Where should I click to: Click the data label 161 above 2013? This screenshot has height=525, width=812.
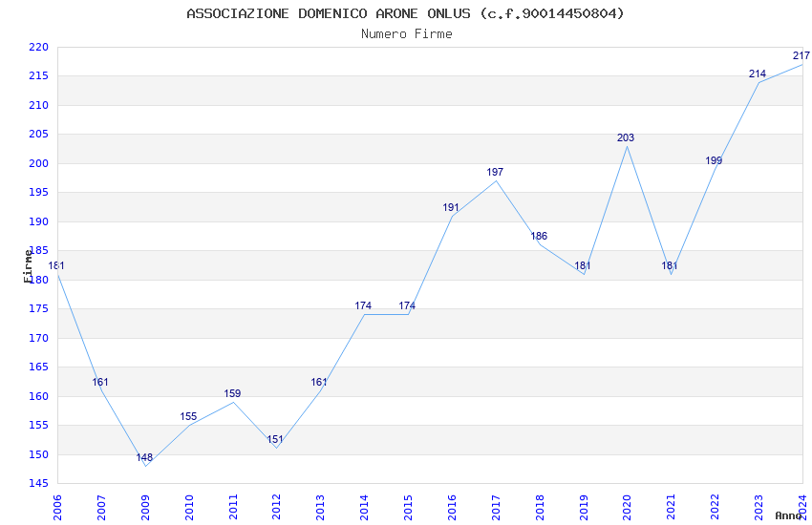[x=319, y=382]
